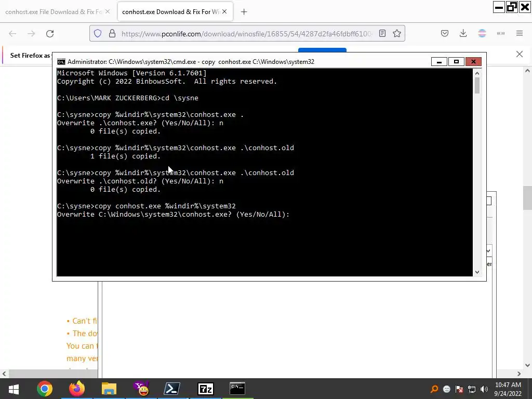Launch Google Chrome from taskbar

coord(45,389)
